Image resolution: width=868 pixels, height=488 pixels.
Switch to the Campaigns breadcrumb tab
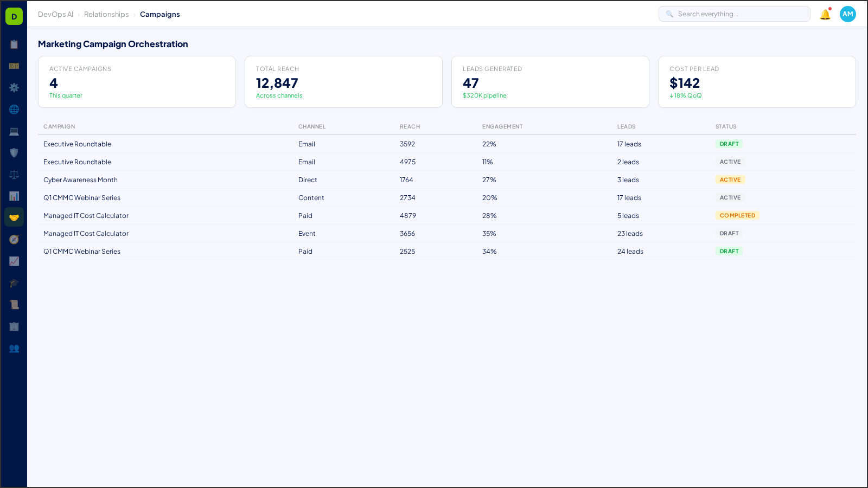click(160, 14)
